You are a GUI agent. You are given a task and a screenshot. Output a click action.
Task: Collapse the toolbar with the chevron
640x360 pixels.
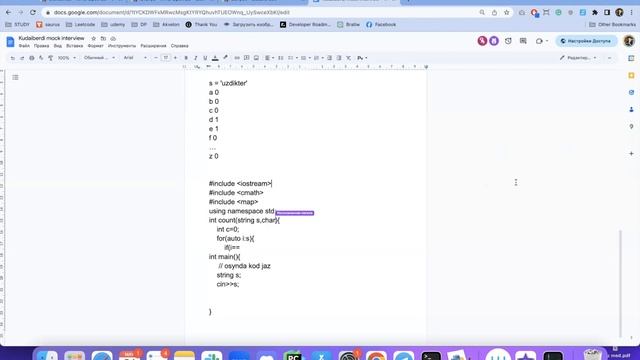609,58
